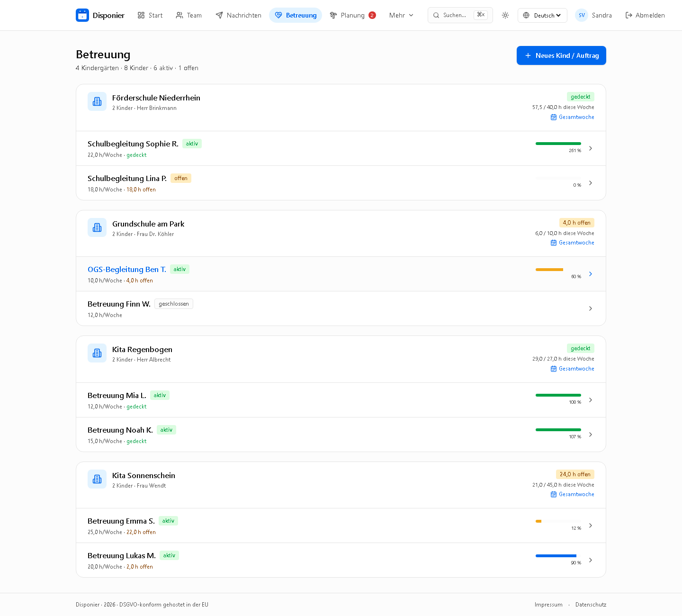682x616 pixels.
Task: Click Abmelden to log out
Action: coord(645,15)
